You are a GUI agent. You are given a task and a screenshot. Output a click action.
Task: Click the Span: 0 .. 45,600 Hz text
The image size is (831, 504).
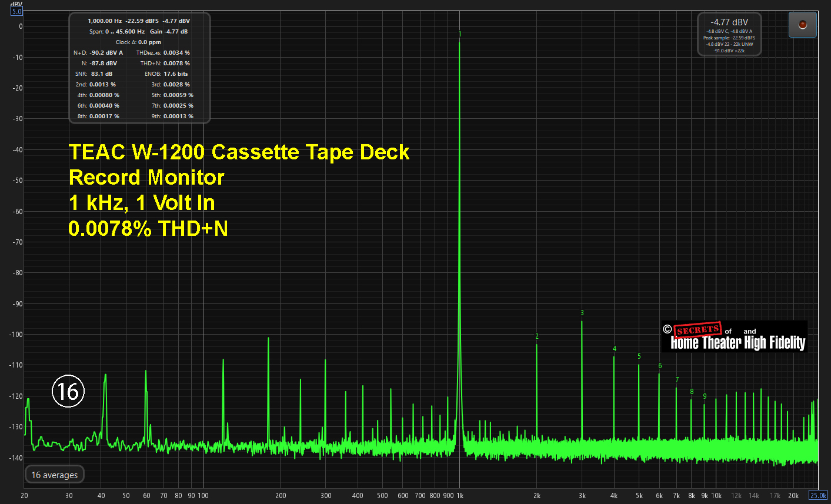[117, 31]
